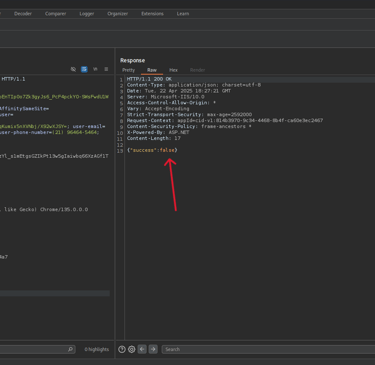Click the 'Response' panel heading
Viewport: 375px width, 365px height.
point(133,60)
